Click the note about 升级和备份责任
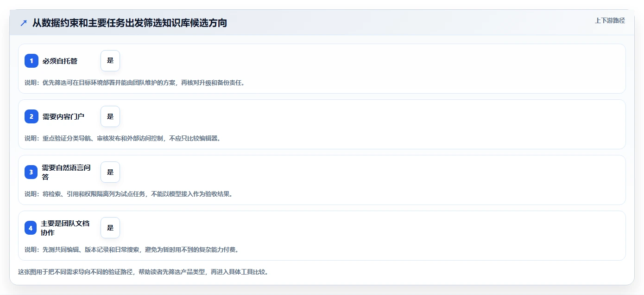Screen dimensions: 644x295 click(x=134, y=83)
